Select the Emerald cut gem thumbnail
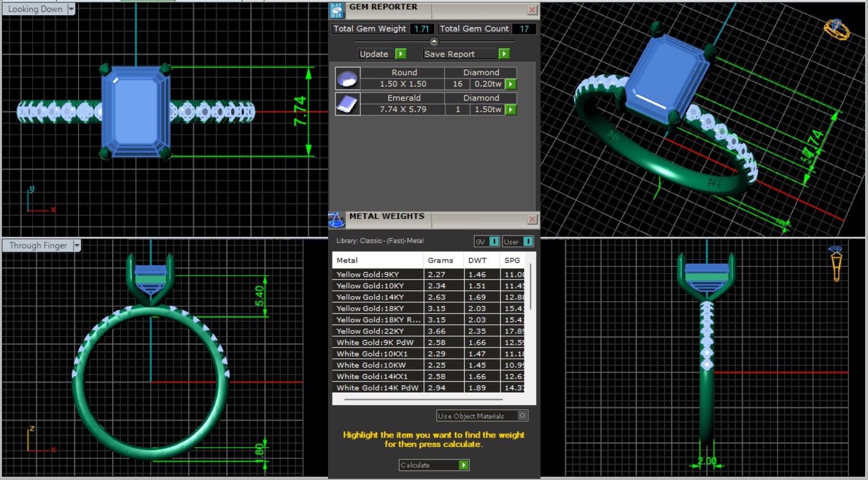 [347, 104]
